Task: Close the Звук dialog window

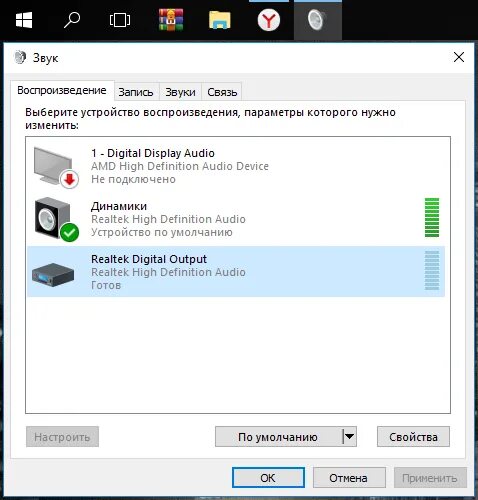Action: coord(459,57)
